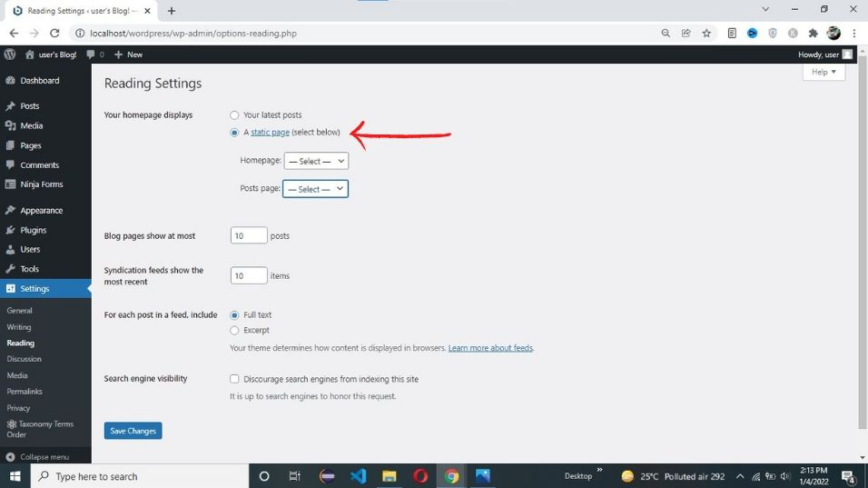Go to General settings submenu
The width and height of the screenshot is (868, 488).
(x=19, y=311)
